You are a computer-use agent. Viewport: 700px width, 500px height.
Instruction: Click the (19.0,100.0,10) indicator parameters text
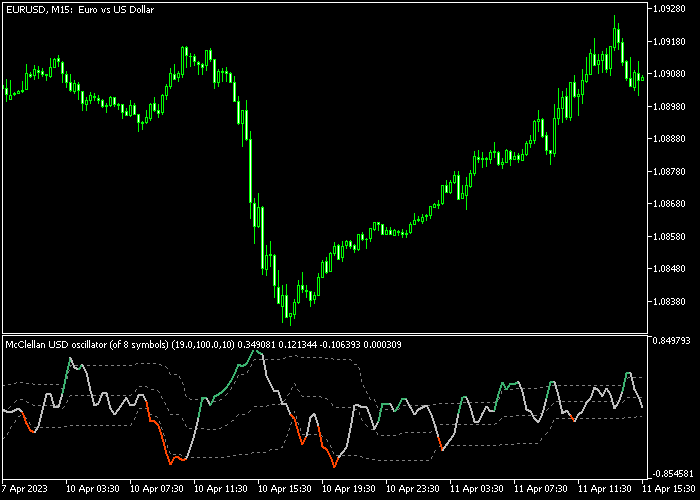[x=203, y=345]
